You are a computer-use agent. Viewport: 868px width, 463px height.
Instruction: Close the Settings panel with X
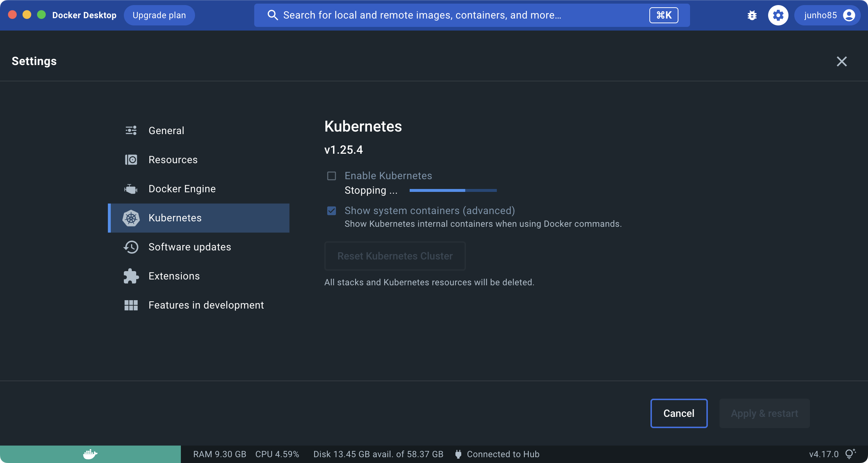[x=841, y=61]
